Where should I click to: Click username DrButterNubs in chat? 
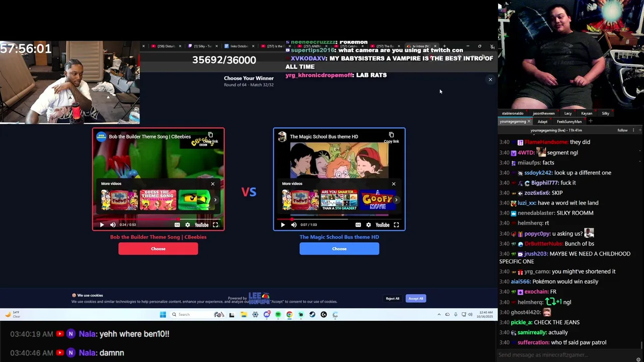click(x=544, y=243)
